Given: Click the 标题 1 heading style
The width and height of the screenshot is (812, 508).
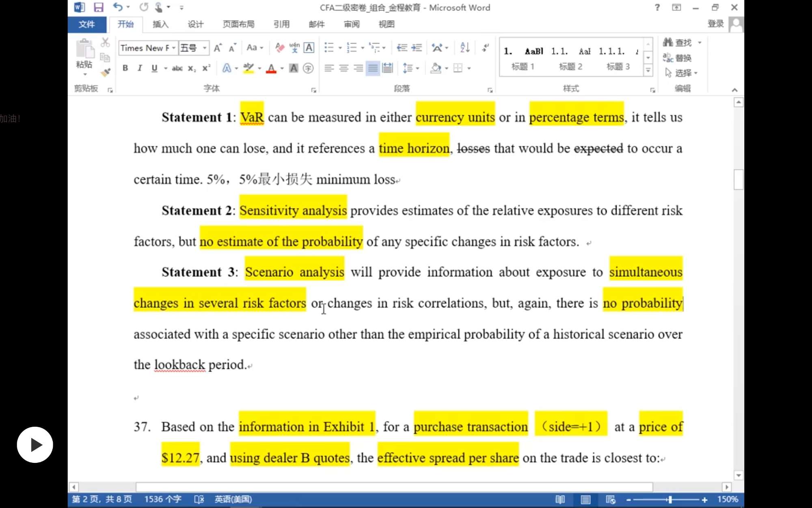Looking at the screenshot, I should (x=523, y=58).
